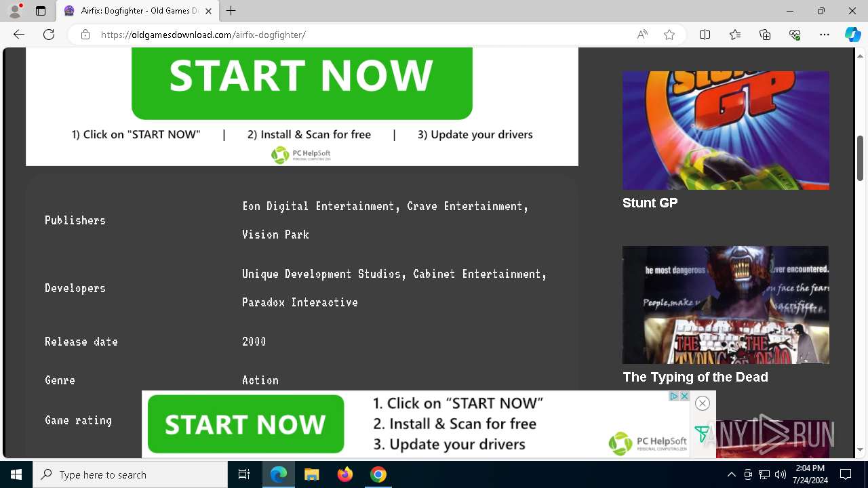
Task: Select the Airfix: Dogfighter browser tab
Action: pos(137,11)
